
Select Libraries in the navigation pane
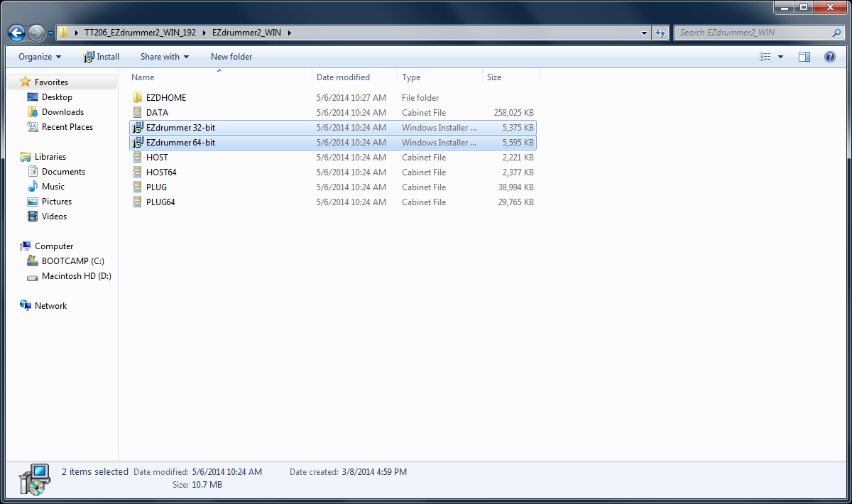point(50,157)
